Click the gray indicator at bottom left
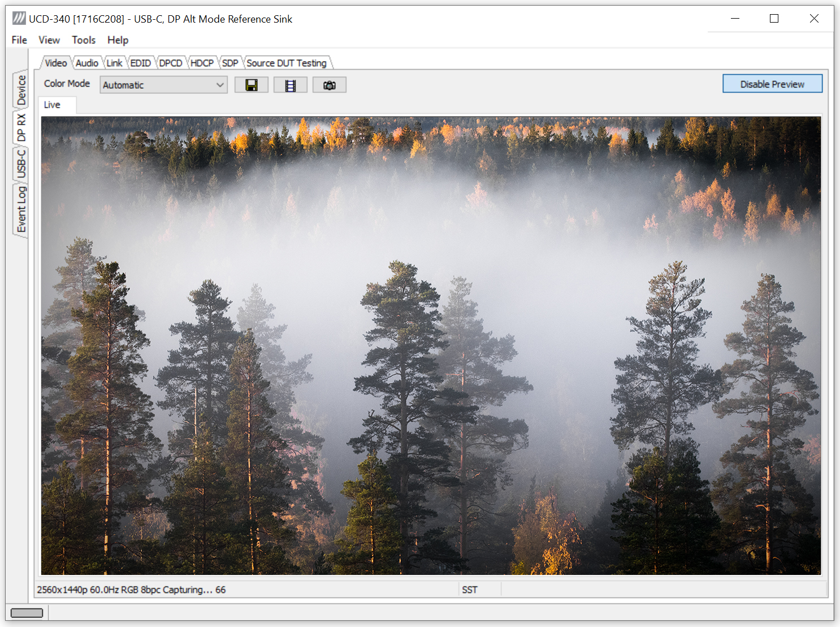The width and height of the screenshot is (840, 627). click(27, 613)
